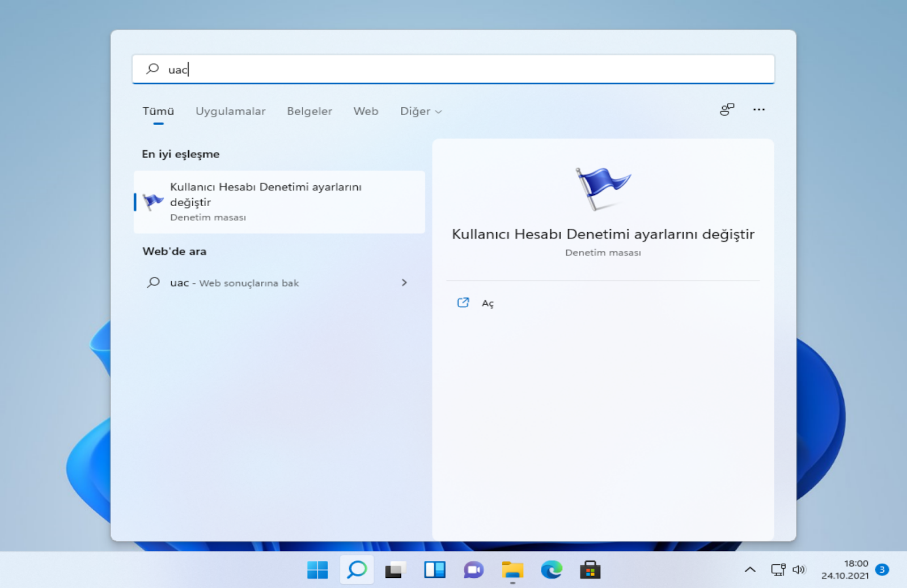Viewport: 907px width, 588px height.
Task: Open Microsoft Store from taskbar
Action: pos(590,570)
